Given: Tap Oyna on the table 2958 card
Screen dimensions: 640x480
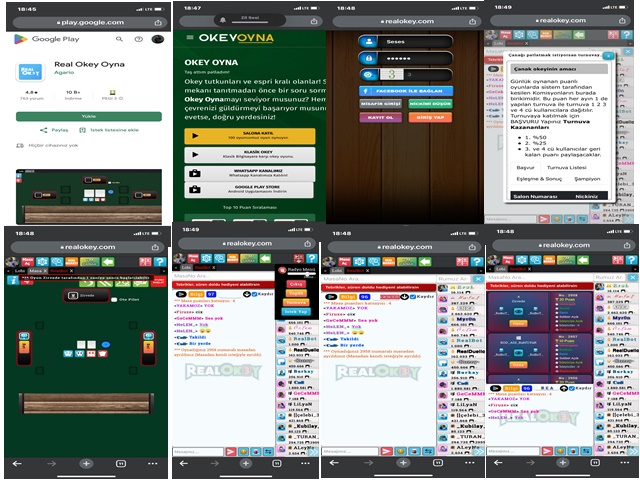Looking at the screenshot, I should (x=518, y=323).
